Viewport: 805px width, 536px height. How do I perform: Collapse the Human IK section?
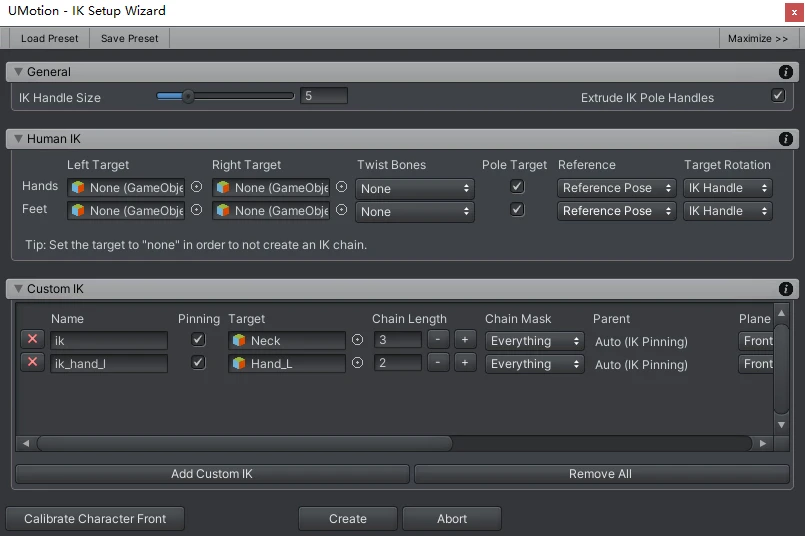18,139
